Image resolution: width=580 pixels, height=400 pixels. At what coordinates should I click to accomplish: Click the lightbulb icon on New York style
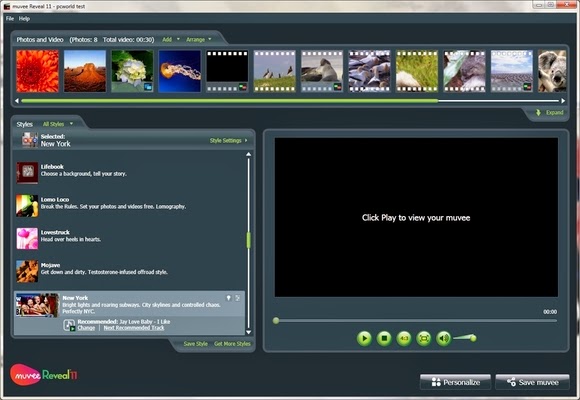pos(229,298)
